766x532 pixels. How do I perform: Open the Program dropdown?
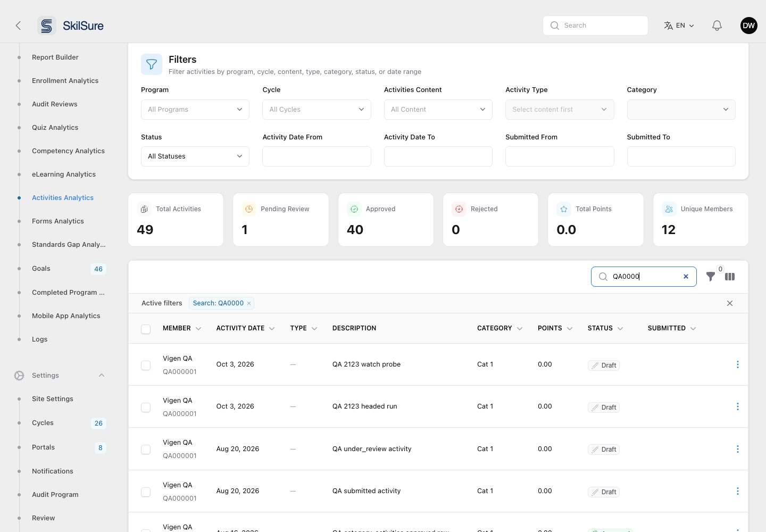point(195,110)
